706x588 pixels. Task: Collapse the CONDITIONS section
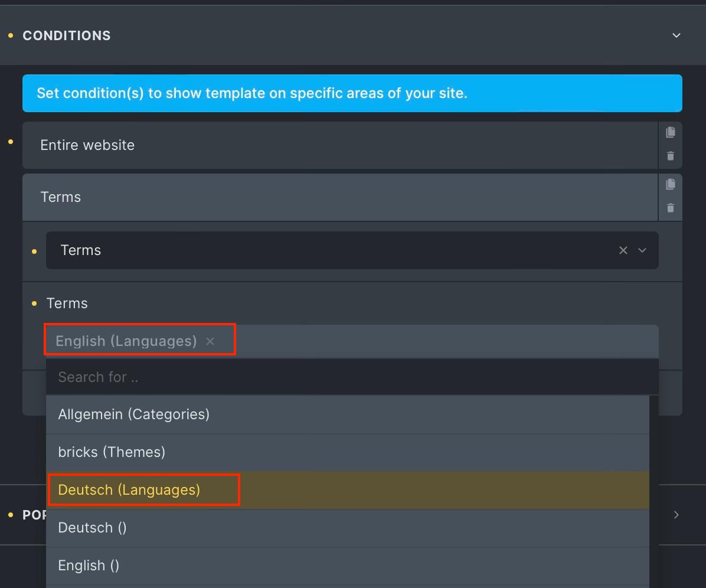pos(676,35)
